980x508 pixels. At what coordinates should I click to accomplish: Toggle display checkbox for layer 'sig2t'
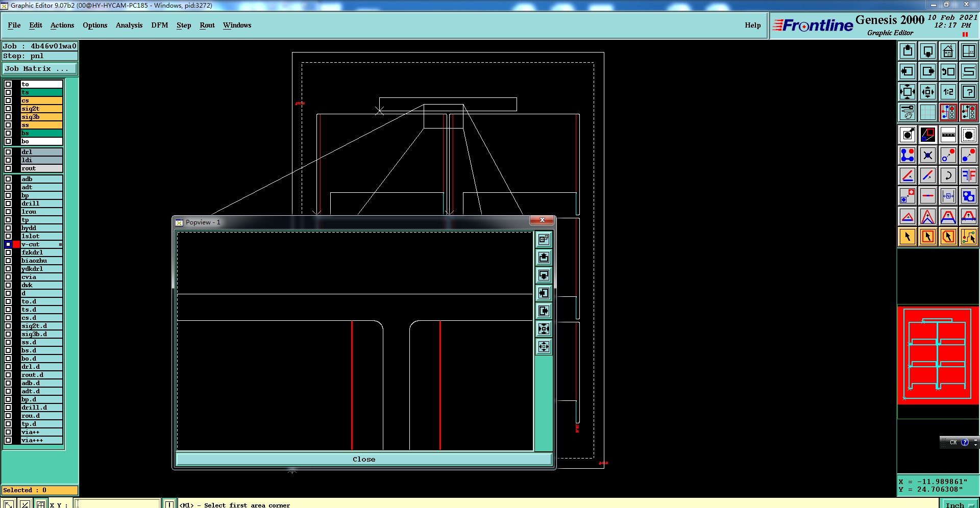pyautogui.click(x=8, y=109)
